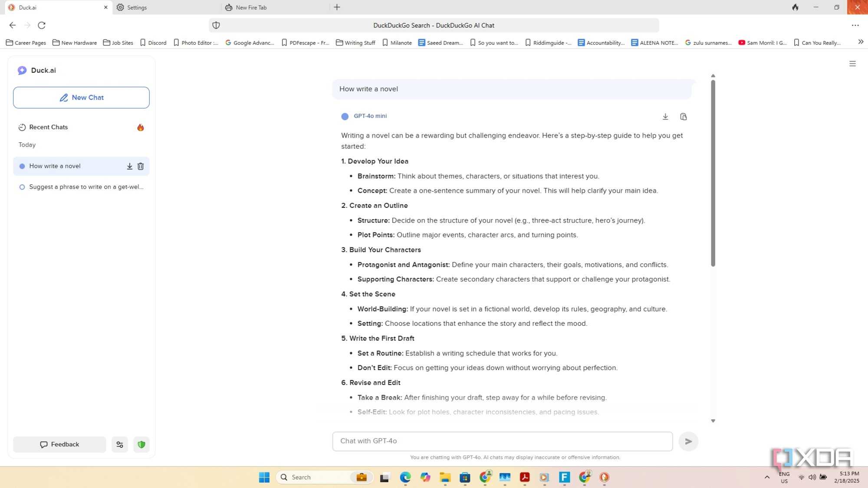
Task: Open the Writing Stuff bookmark folder
Action: click(x=356, y=43)
